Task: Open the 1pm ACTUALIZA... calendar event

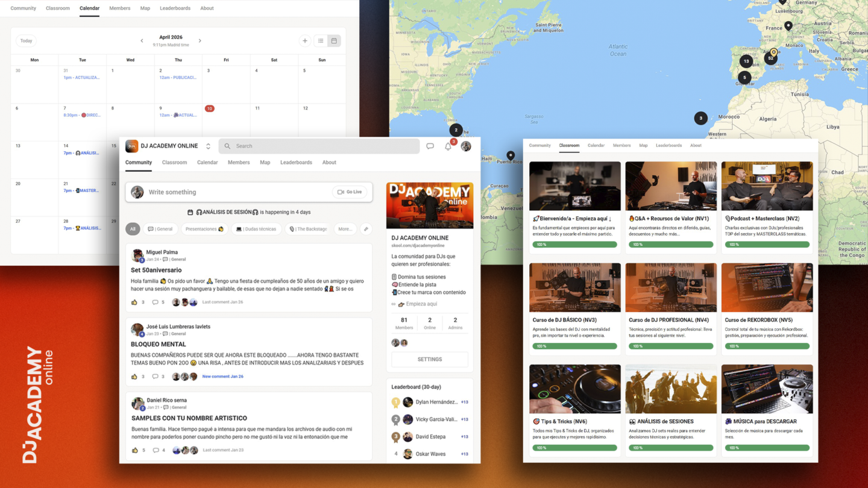Action: click(x=82, y=78)
